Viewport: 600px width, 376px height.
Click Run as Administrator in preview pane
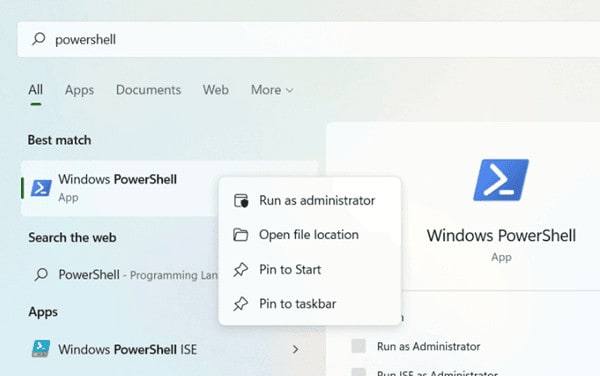(x=429, y=347)
